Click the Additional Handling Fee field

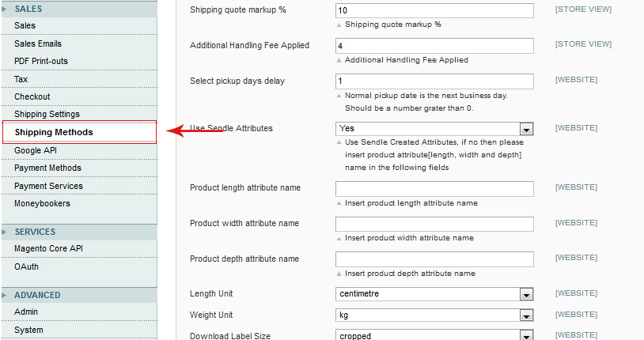[x=434, y=46]
